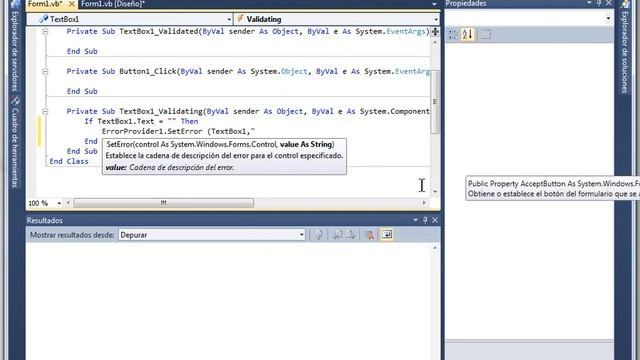Viewport: 640px width, 360px height.
Task: Click the Private Sub TextBox1_Validating declaration
Action: tap(248, 111)
